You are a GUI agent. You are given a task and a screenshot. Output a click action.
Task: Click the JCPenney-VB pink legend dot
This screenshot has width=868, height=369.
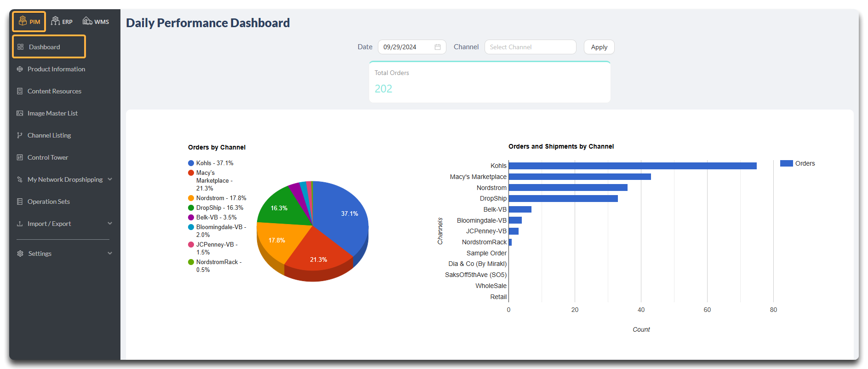(x=191, y=244)
